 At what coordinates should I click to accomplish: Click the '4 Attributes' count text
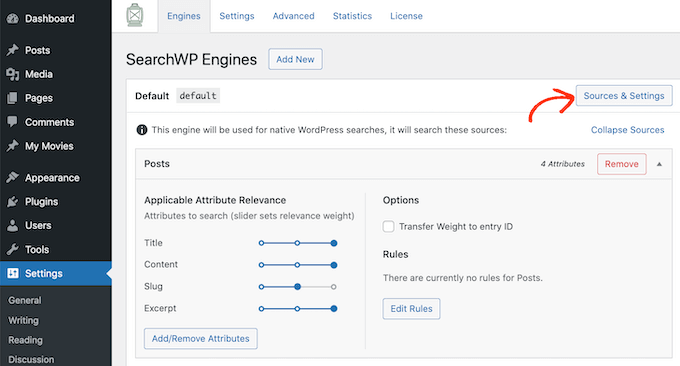click(x=562, y=164)
